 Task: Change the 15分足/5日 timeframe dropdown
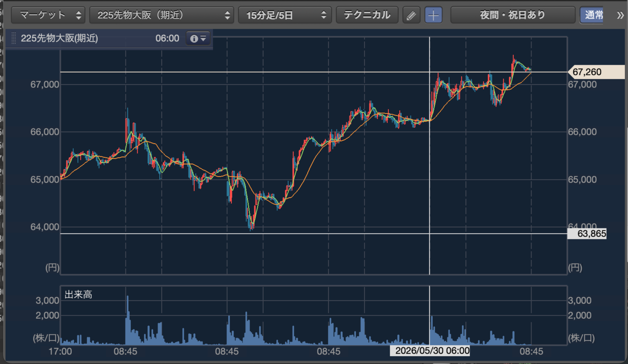(285, 15)
